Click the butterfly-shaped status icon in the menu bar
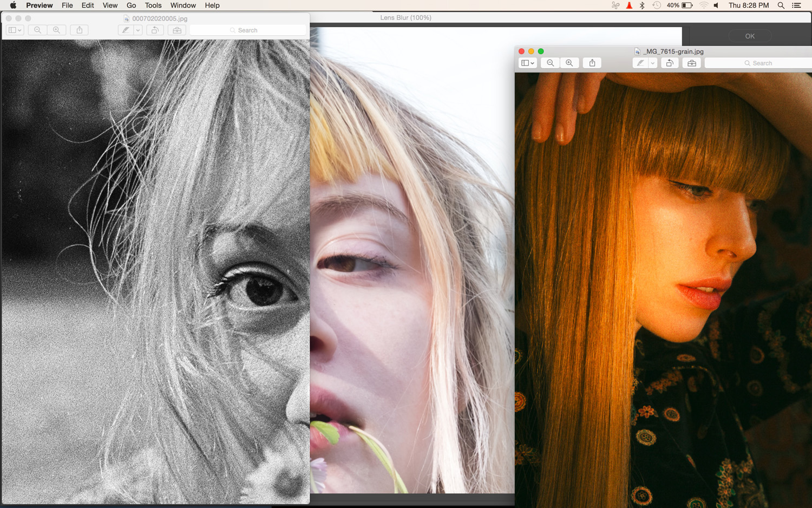 (615, 5)
